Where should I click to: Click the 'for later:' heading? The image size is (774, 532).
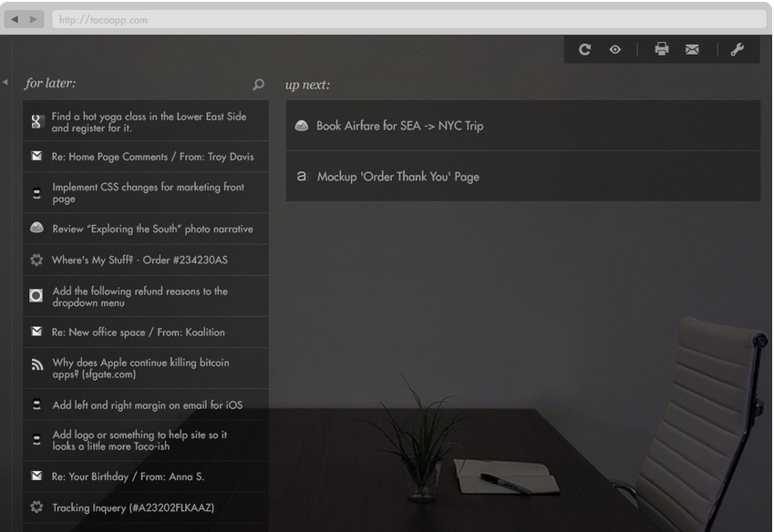coord(50,83)
